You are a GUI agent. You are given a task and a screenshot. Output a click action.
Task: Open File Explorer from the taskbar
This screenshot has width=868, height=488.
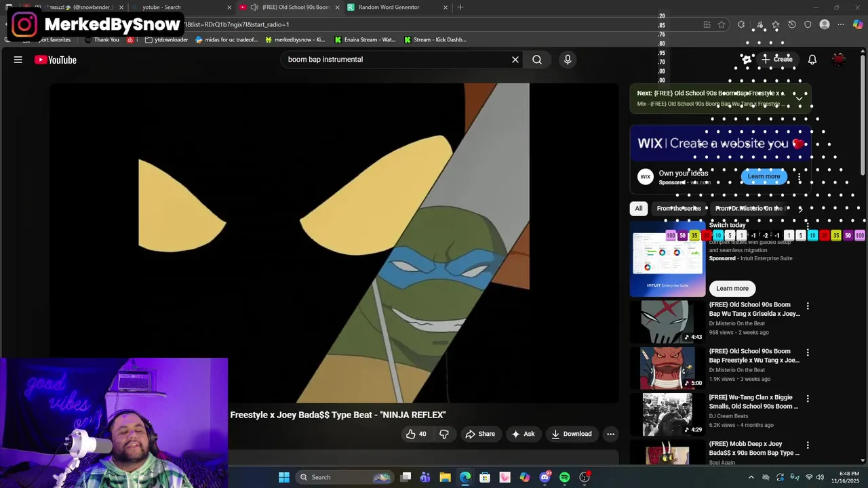pos(445,477)
